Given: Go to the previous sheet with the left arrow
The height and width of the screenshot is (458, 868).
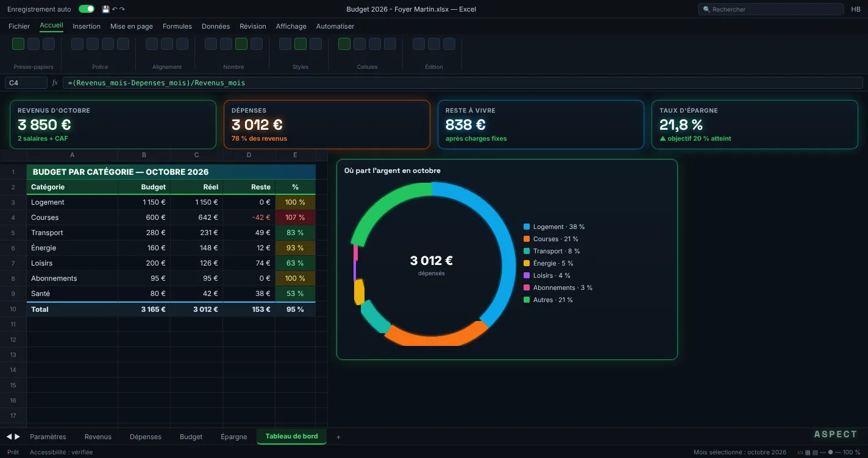Looking at the screenshot, I should click(x=9, y=437).
